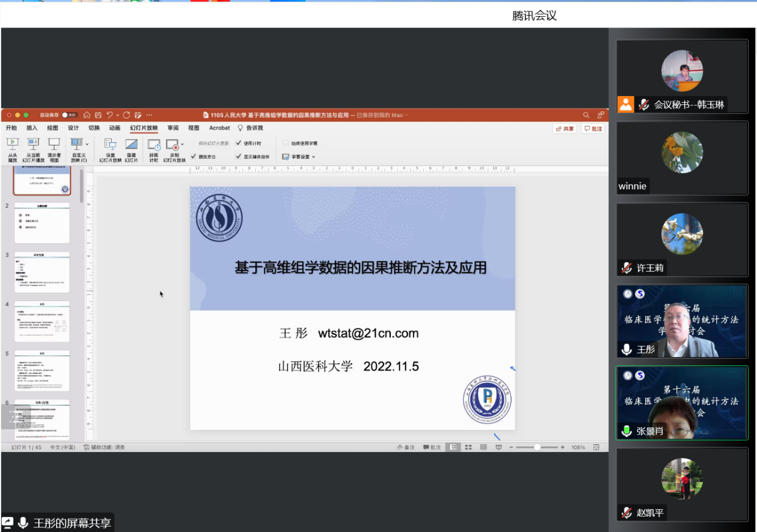This screenshot has height=532, width=757.
Task: Switch to slide sorter view in status bar
Action: tap(468, 447)
